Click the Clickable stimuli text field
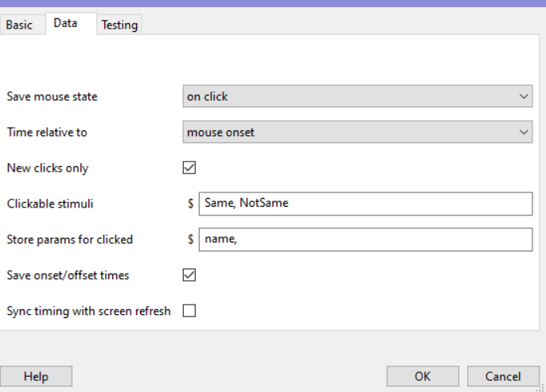The width and height of the screenshot is (546, 392). pyautogui.click(x=365, y=204)
